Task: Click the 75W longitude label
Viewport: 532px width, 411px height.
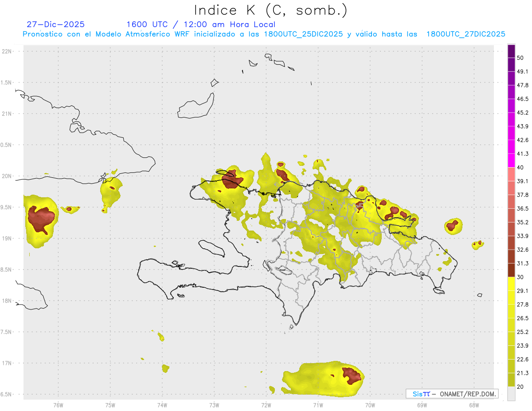Action: [110, 405]
